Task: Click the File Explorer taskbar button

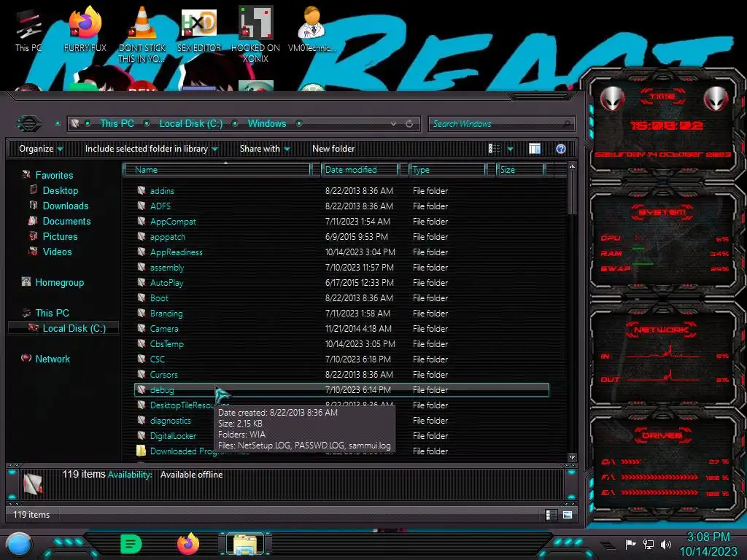Action: (245, 544)
